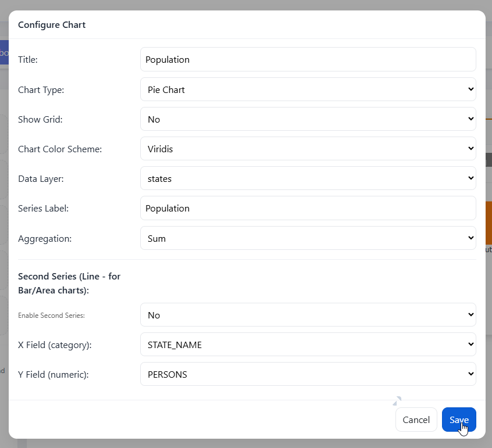Click the Configure Chart dialog header
Screen dimensions: 492x448
click(x=52, y=25)
